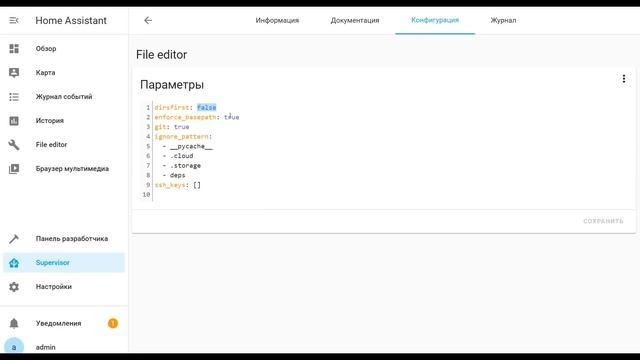Viewport: 640px width, 360px height.
Task: Open Карта in the sidebar
Action: [x=64, y=73]
